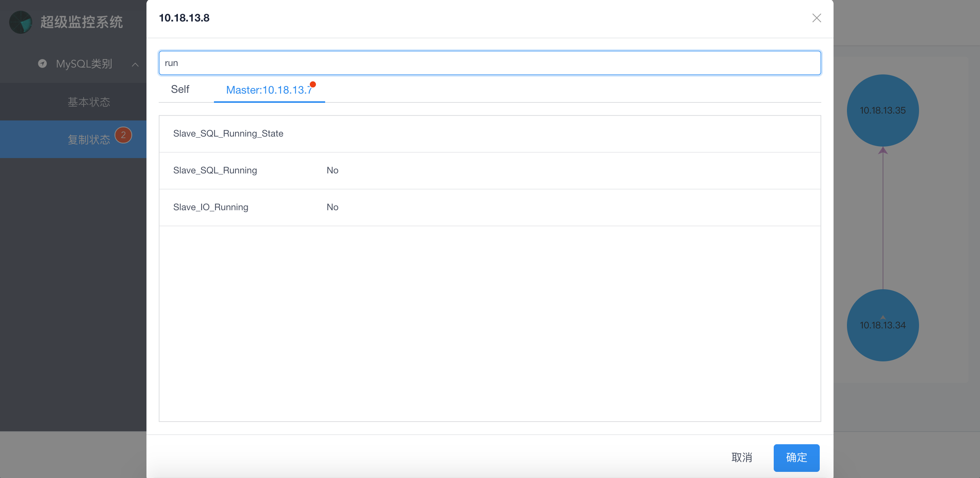
Task: Click the replication arrow between nodes
Action: coord(883,219)
